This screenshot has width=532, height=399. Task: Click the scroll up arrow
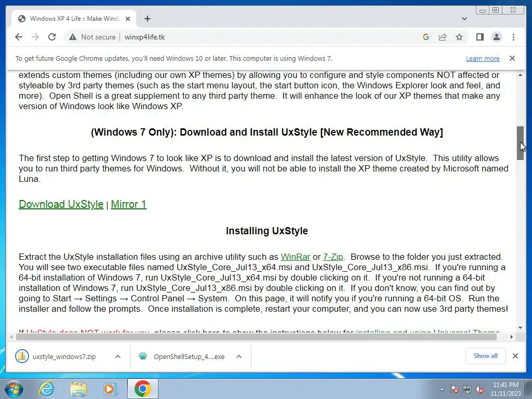pos(520,75)
